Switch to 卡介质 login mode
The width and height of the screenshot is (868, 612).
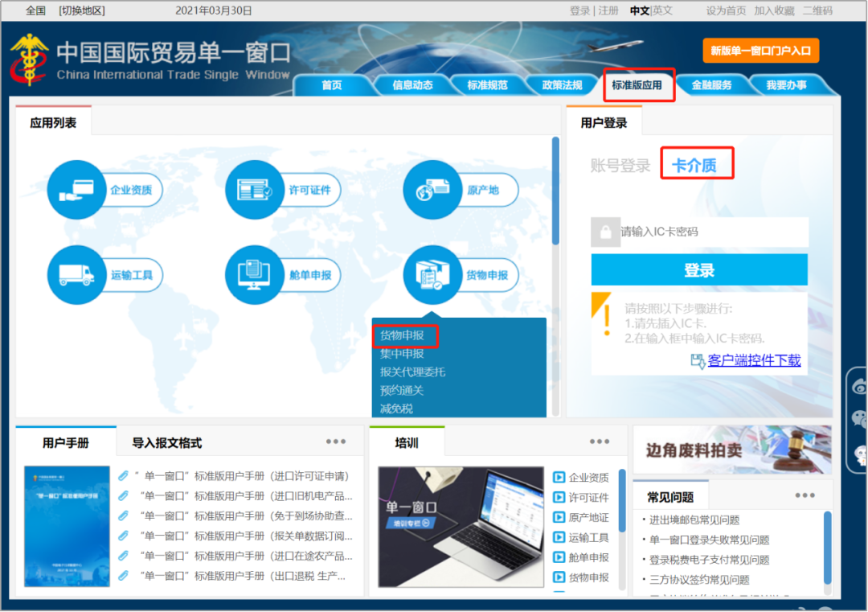click(x=694, y=165)
